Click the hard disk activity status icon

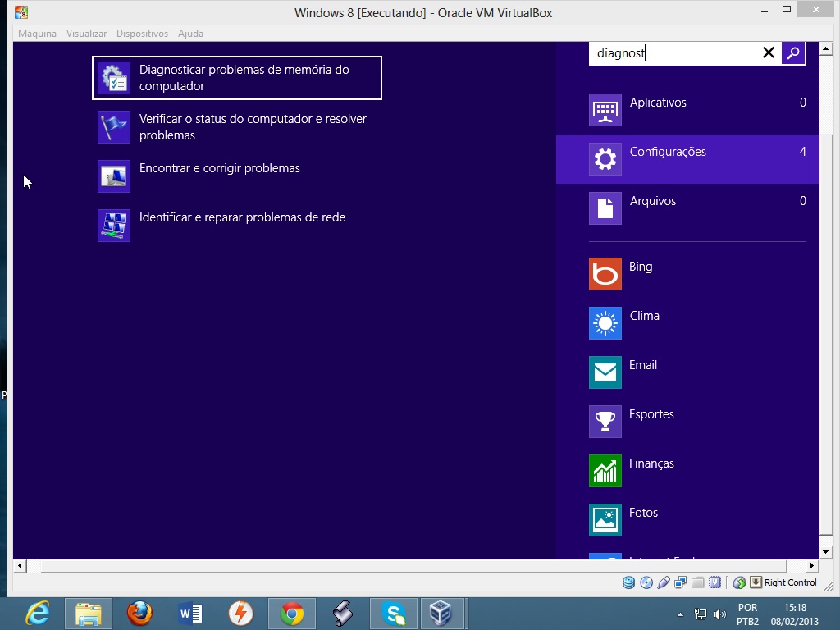629,582
